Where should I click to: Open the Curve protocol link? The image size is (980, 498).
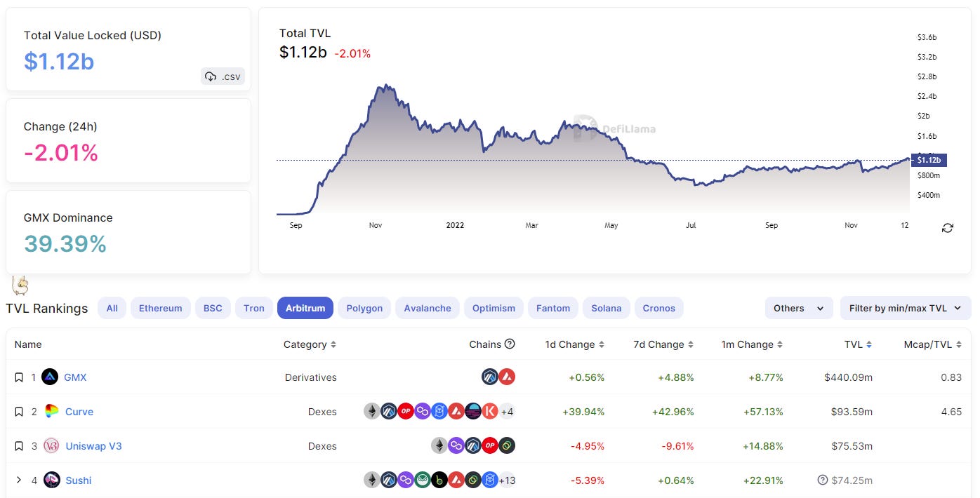click(x=79, y=412)
